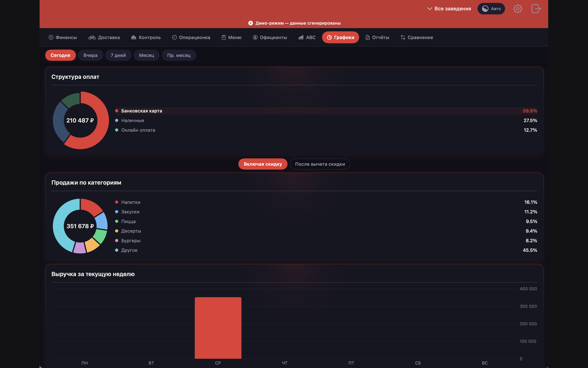Open the Отчёты tab label
Image resolution: width=588 pixels, height=368 pixels.
click(381, 37)
